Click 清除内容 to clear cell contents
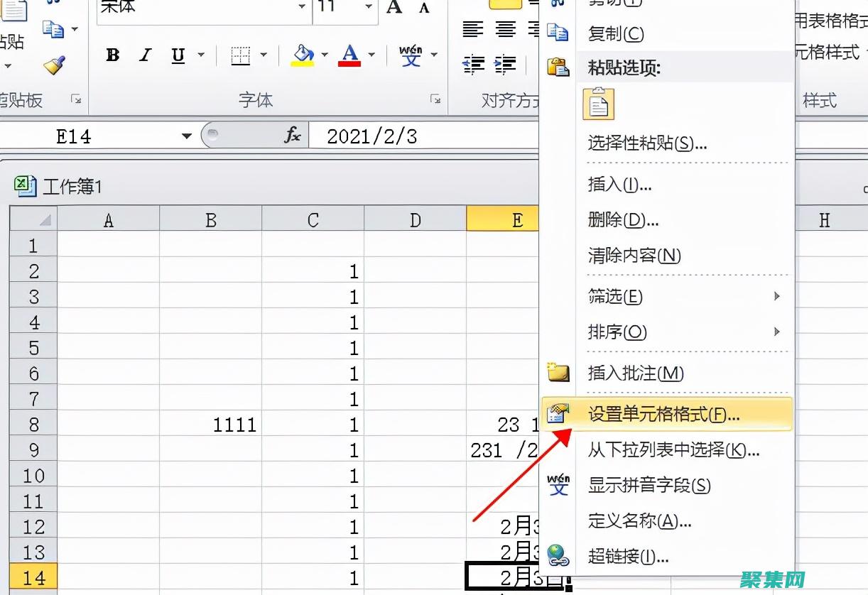Viewport: 868px width, 595px height. tap(632, 256)
